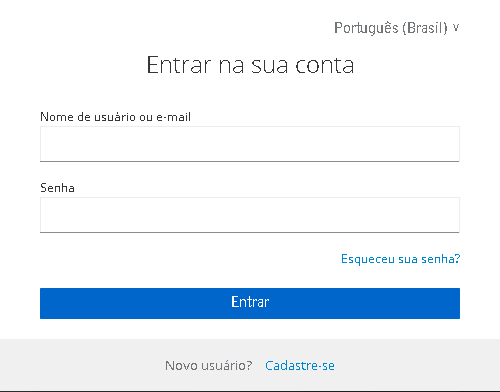Click the blue Entrar button
This screenshot has height=392, width=500.
click(x=250, y=303)
